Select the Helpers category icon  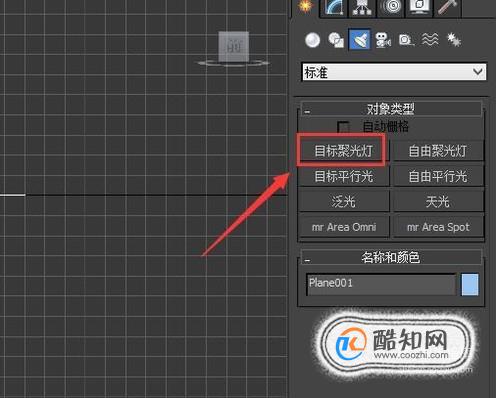pyautogui.click(x=406, y=40)
